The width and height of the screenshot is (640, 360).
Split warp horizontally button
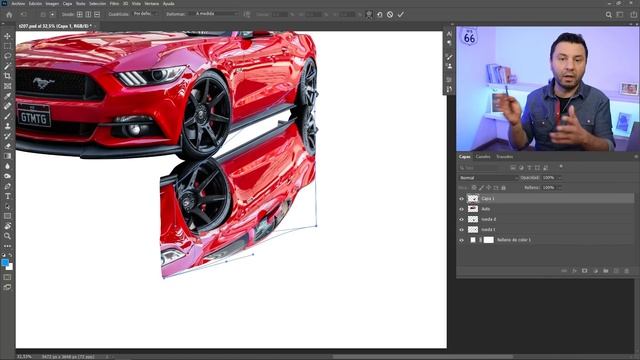[x=97, y=14]
